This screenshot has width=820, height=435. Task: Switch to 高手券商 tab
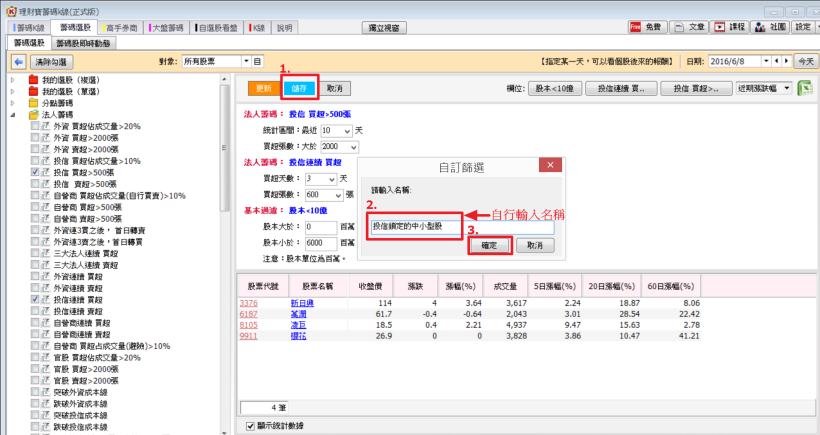[120, 28]
